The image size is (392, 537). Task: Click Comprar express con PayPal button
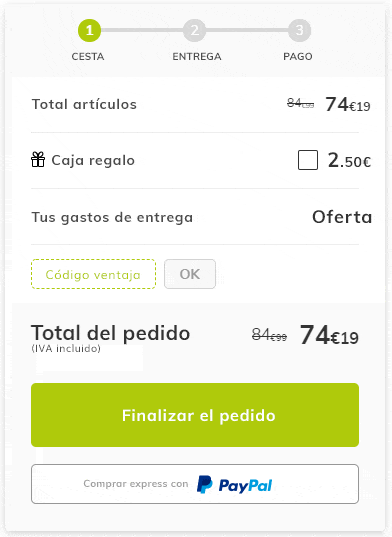195,484
